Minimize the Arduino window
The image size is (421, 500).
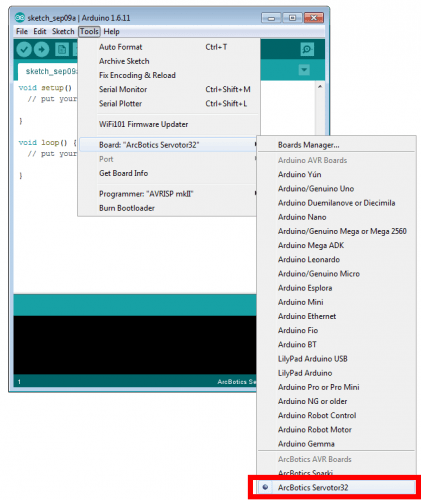point(272,18)
